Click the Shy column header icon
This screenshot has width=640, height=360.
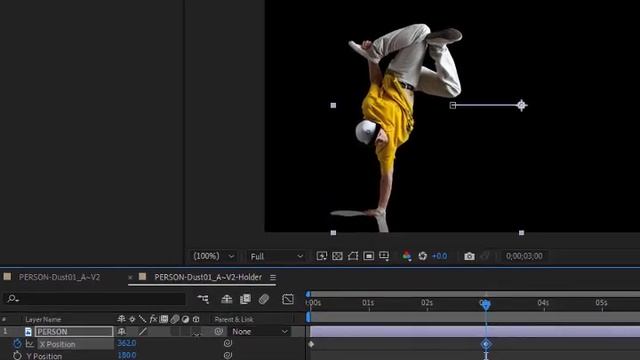[121, 319]
